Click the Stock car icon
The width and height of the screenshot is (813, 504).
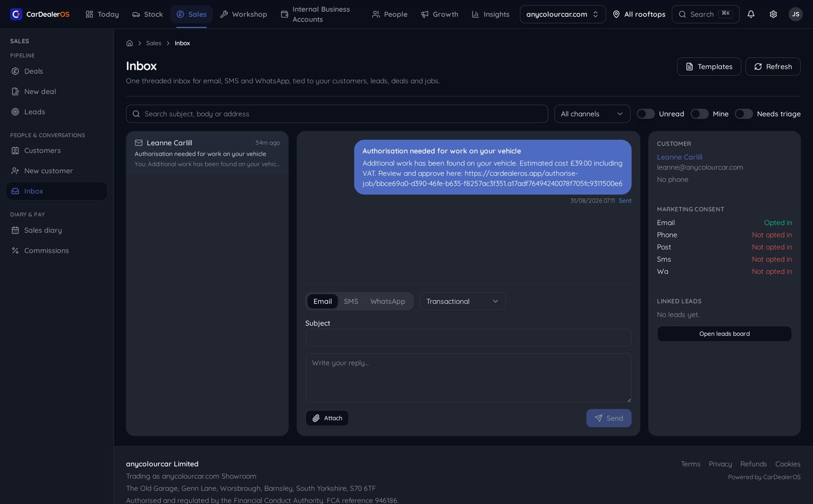point(136,14)
